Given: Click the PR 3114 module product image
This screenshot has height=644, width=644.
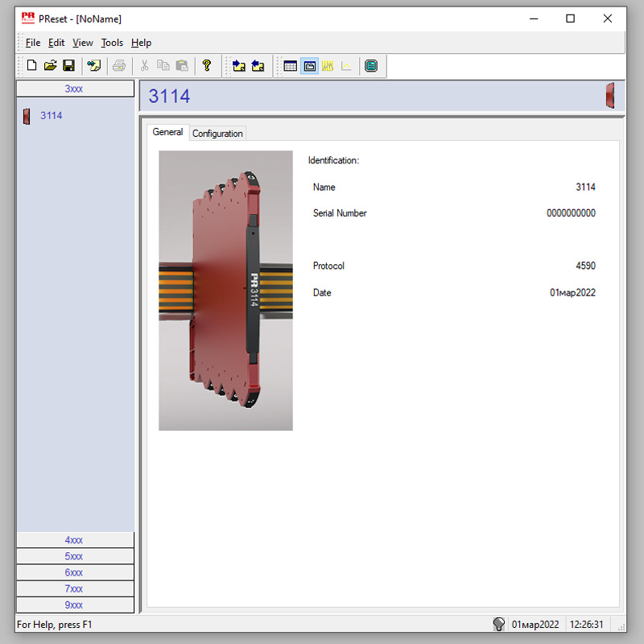Looking at the screenshot, I should (226, 291).
